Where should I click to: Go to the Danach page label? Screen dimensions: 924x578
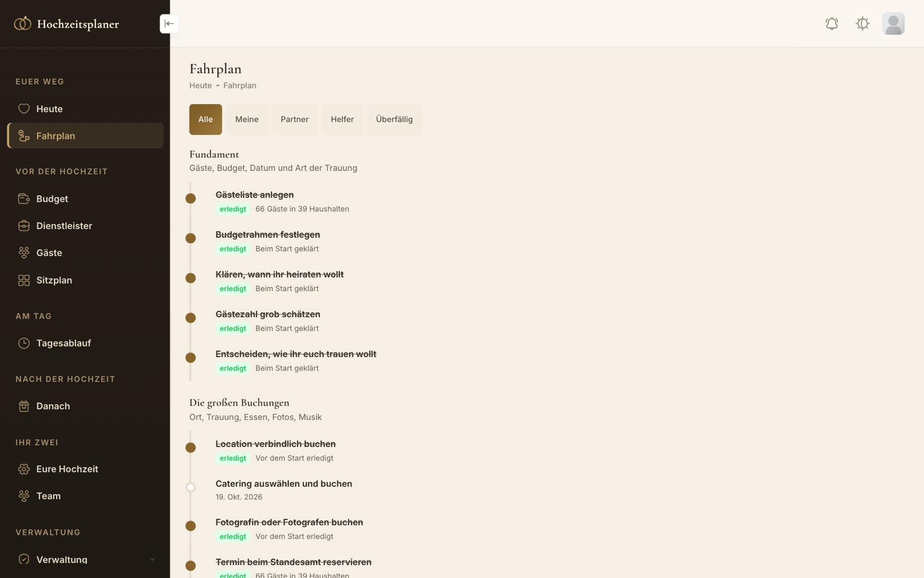[53, 406]
